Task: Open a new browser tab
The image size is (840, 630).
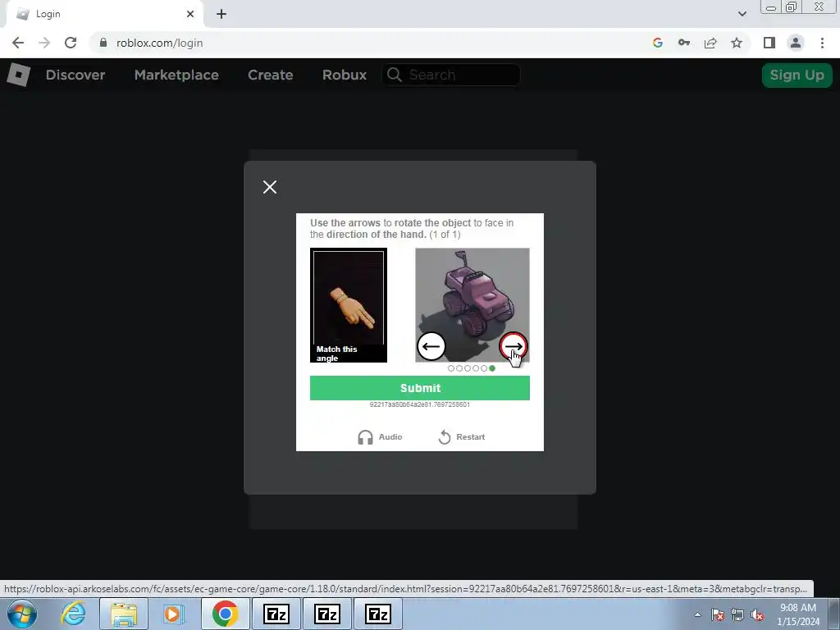Action: coord(221,14)
